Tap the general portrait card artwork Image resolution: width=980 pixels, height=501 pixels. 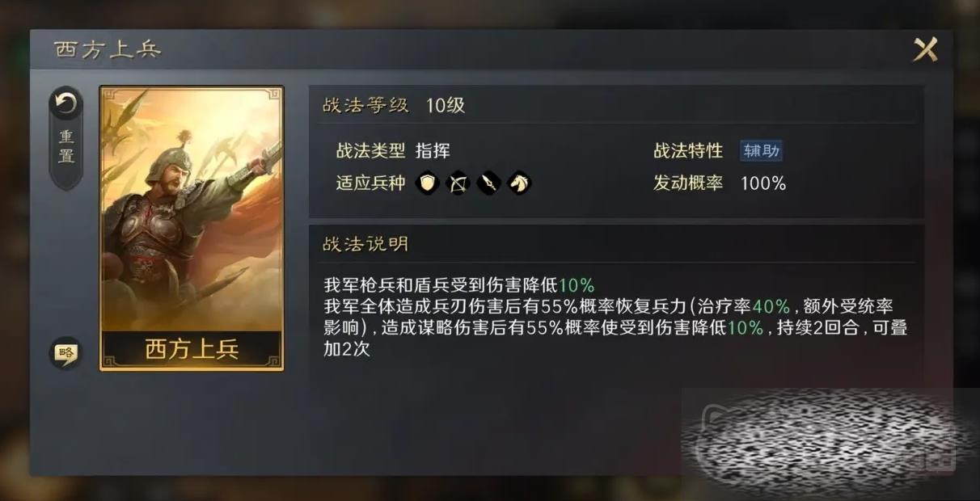click(x=192, y=210)
